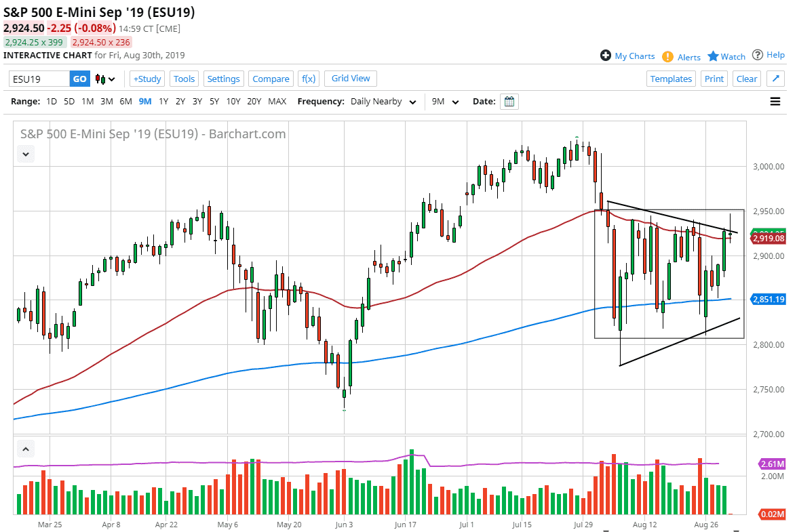Click the GO button
797x532 pixels.
[79, 79]
